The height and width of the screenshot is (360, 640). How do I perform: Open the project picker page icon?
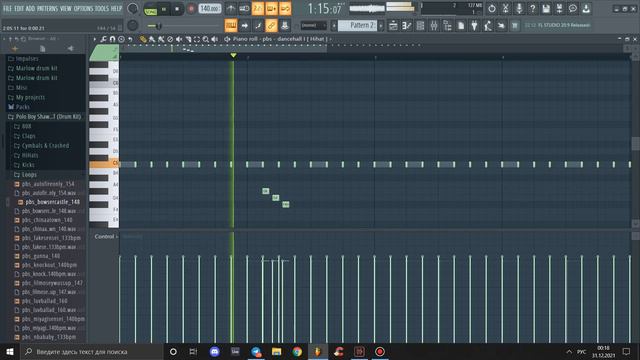(x=461, y=26)
